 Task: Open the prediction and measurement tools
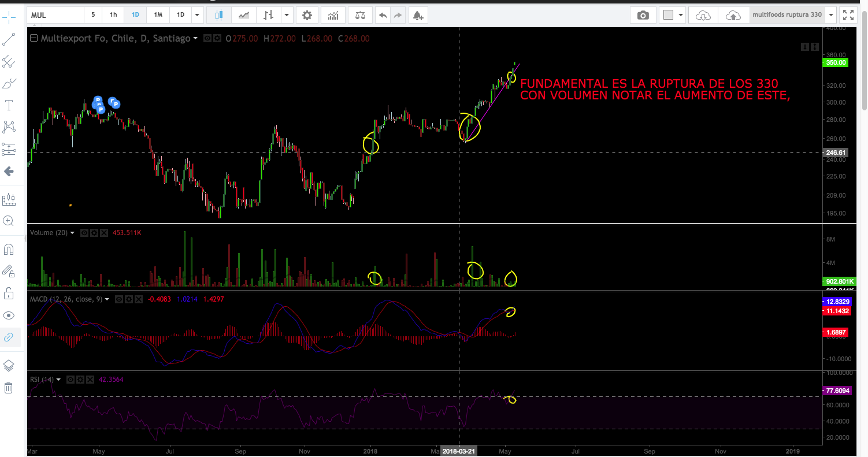(9, 149)
